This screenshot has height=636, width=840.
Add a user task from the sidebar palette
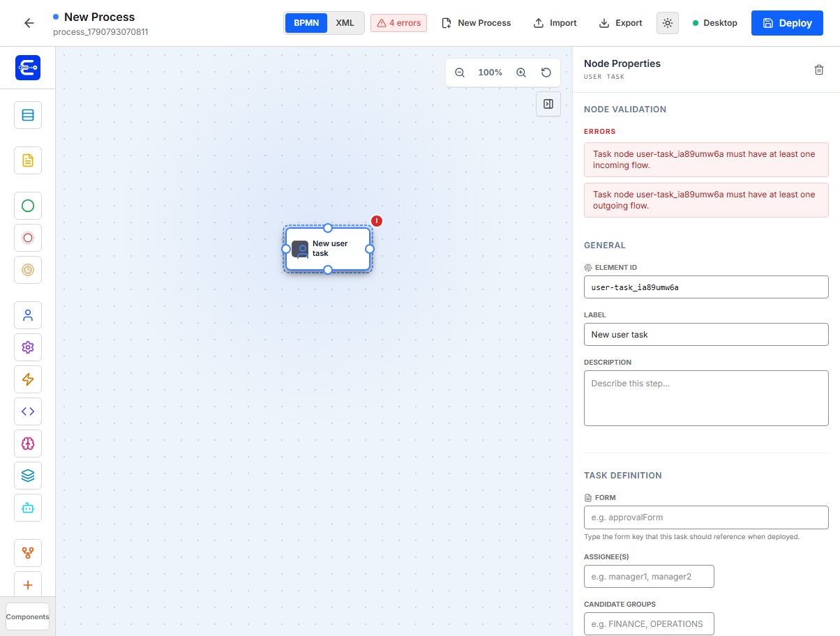(28, 315)
